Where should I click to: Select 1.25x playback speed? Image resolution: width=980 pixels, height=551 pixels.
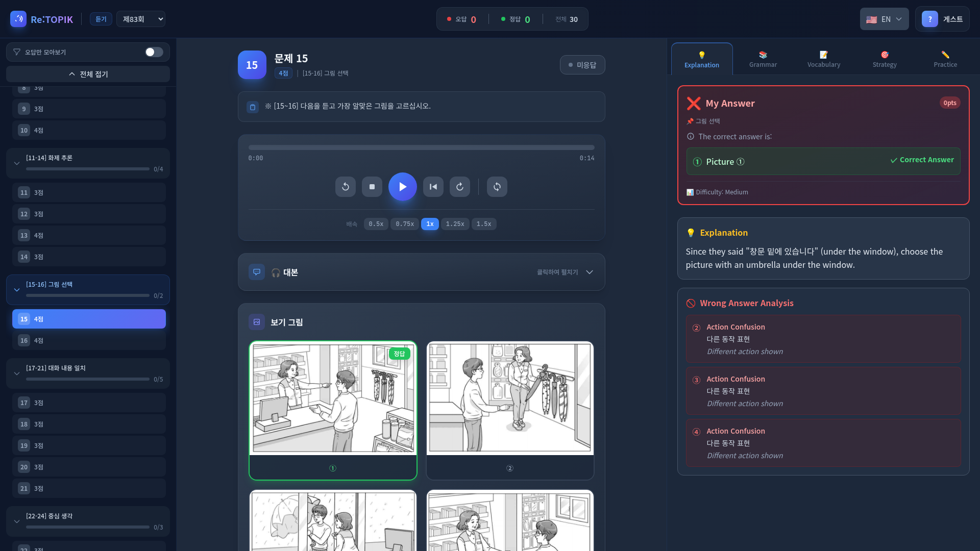pos(455,224)
